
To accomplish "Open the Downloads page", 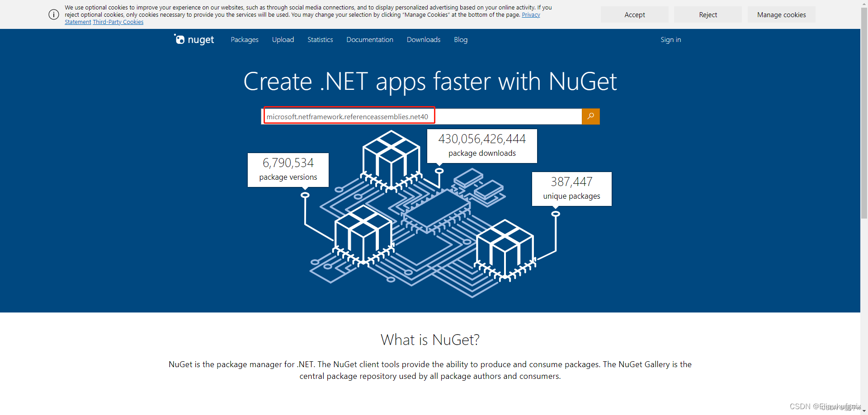I will pyautogui.click(x=423, y=40).
